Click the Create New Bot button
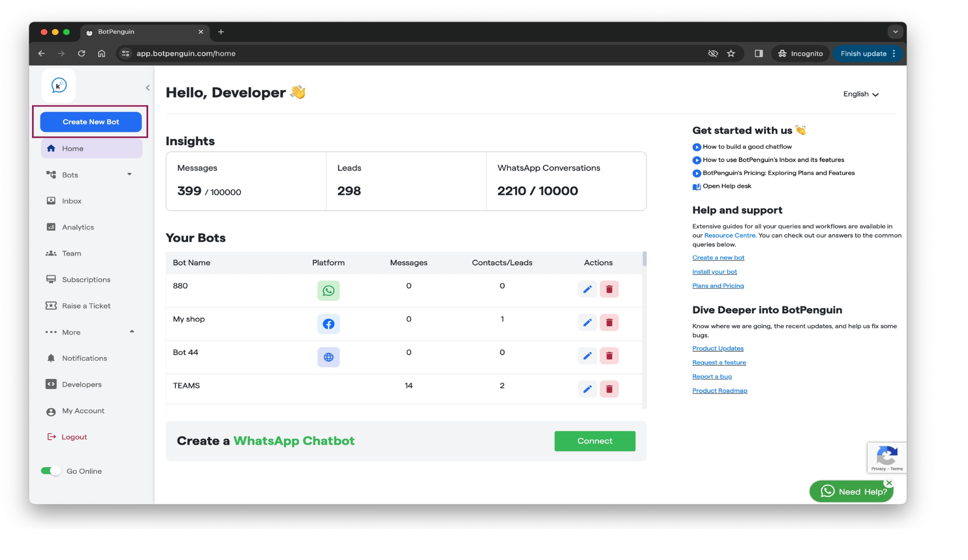Screen dimensions: 968x560 point(91,122)
